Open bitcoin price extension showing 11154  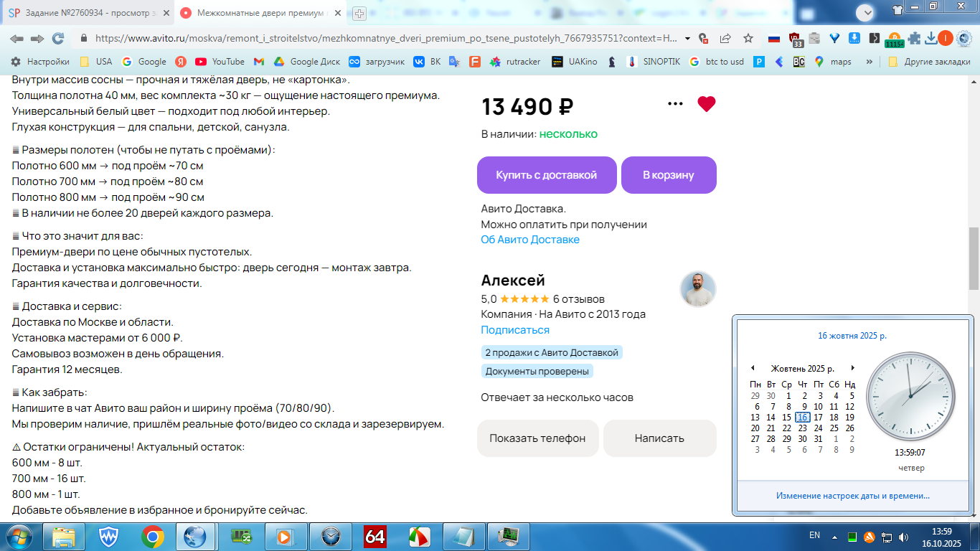tap(894, 40)
